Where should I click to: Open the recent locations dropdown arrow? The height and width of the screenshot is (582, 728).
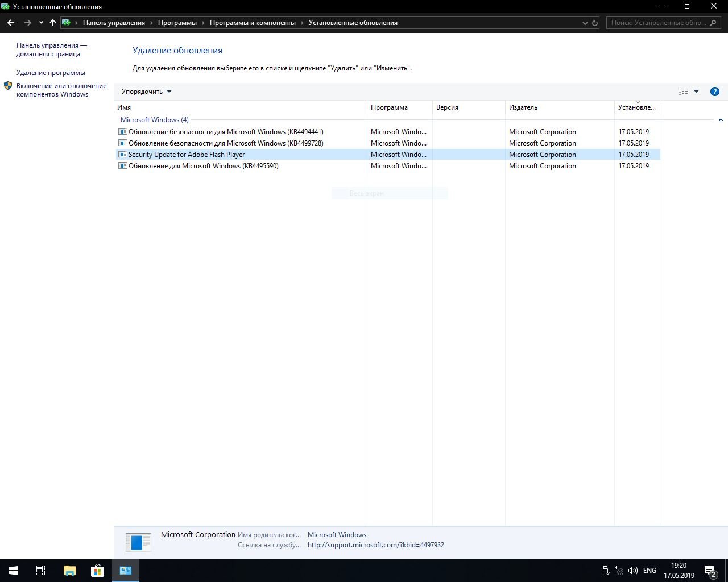pos(41,23)
